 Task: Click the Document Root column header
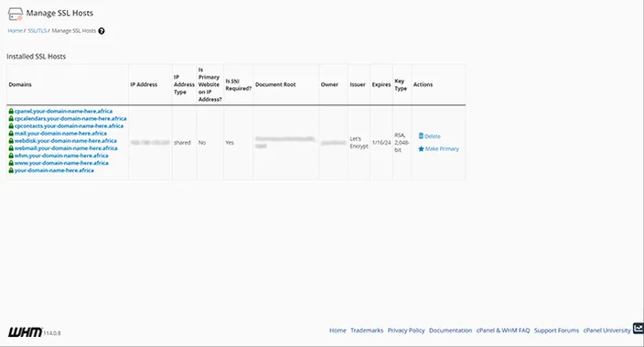275,84
